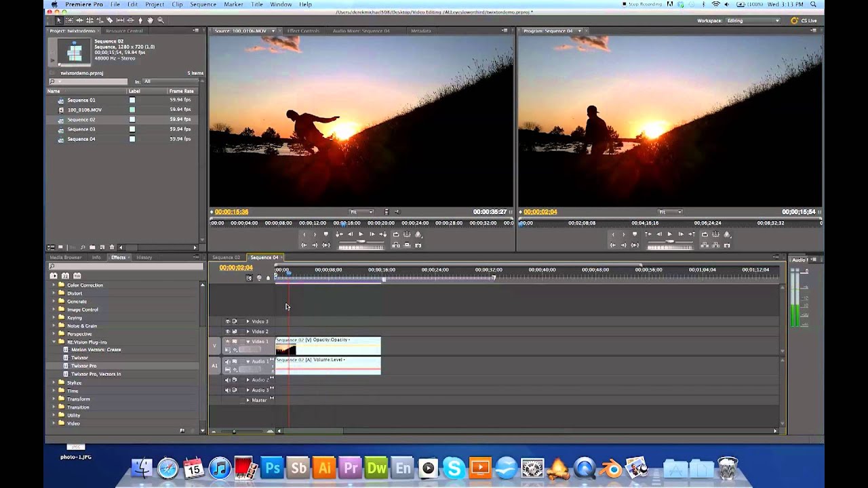Select the Slide tool
The width and height of the screenshot is (868, 488).
pos(130,20)
